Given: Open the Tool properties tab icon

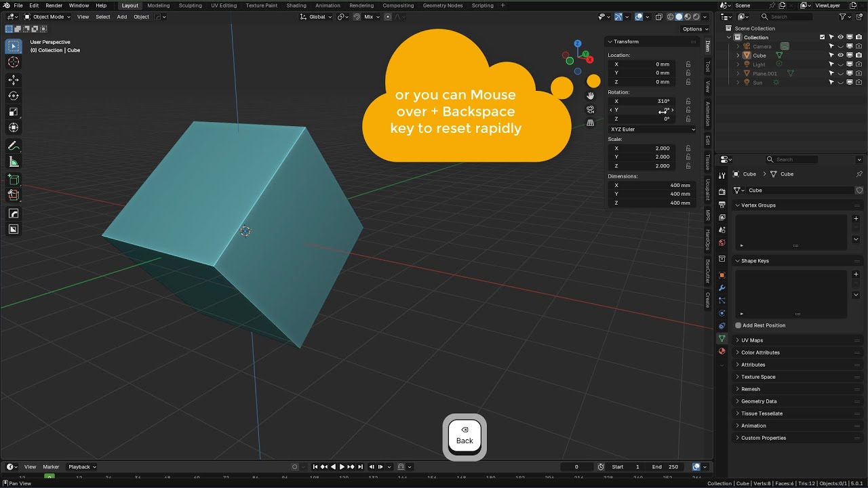Looking at the screenshot, I should 722,176.
